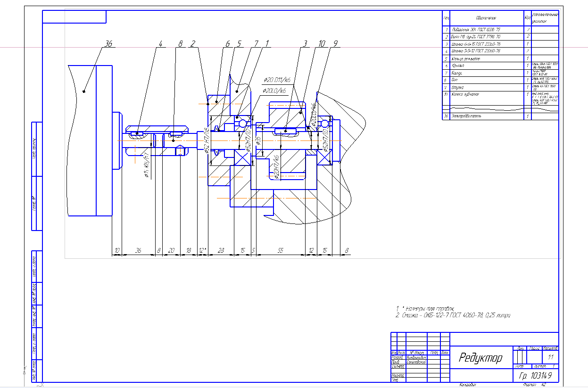Click the coordinate origin marker at sheet corner
Viewport: 588px width, 388px height.
[25, 371]
